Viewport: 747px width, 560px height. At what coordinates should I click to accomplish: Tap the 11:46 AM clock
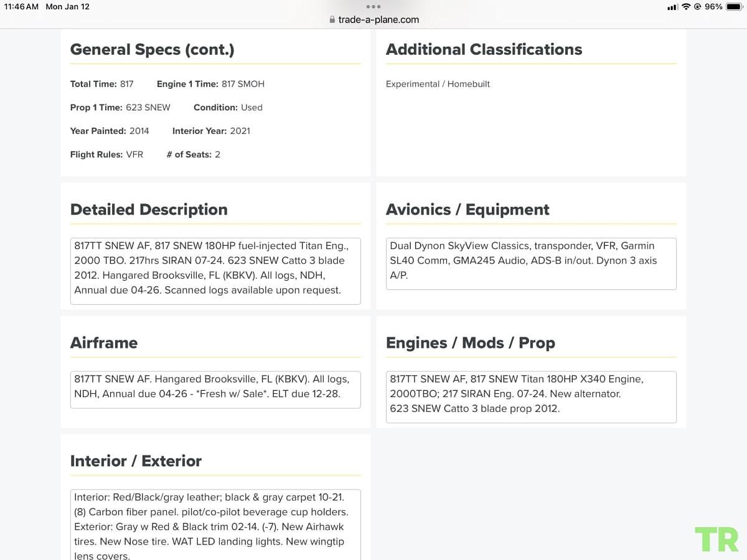point(21,7)
